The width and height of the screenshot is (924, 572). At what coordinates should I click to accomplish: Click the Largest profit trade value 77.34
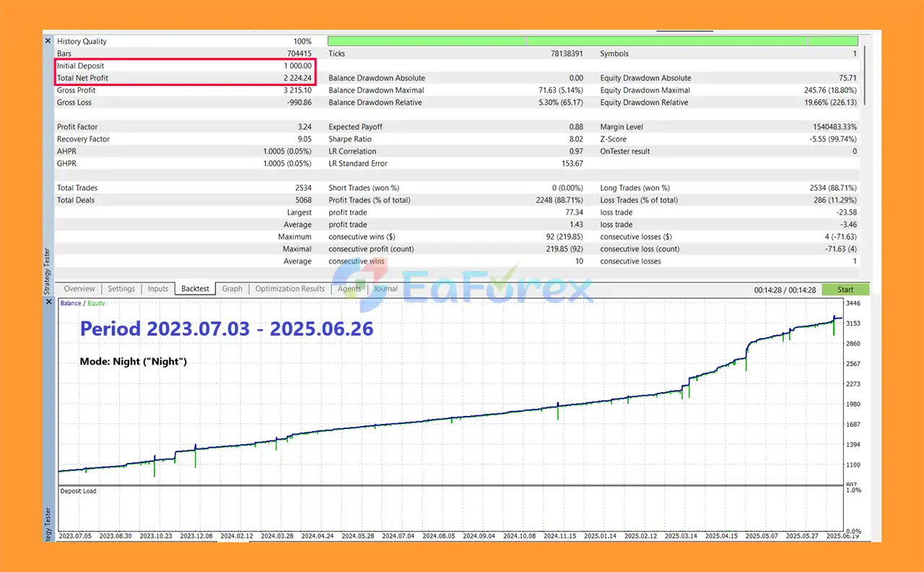click(x=574, y=212)
